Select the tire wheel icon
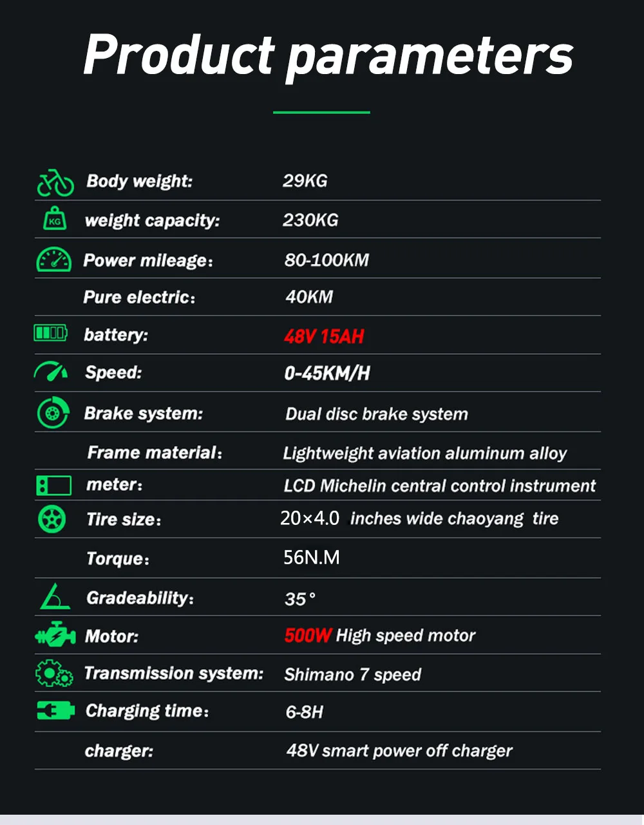 click(x=52, y=519)
